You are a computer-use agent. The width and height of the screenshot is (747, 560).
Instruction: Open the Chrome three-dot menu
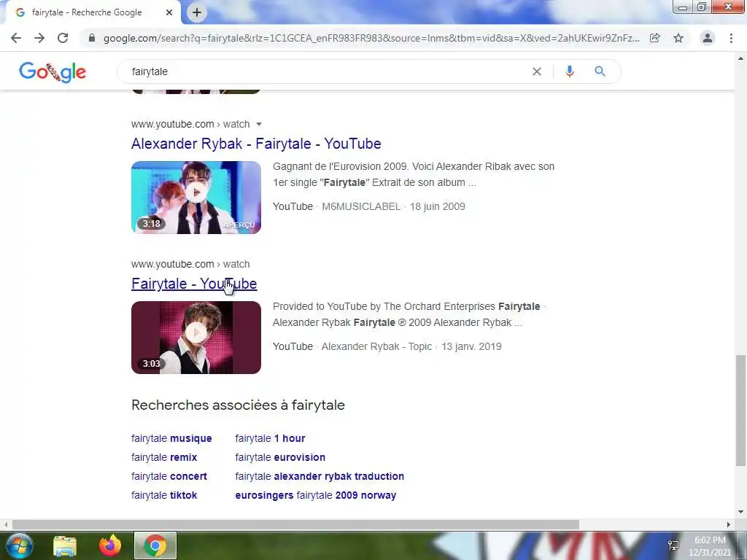[x=731, y=38]
